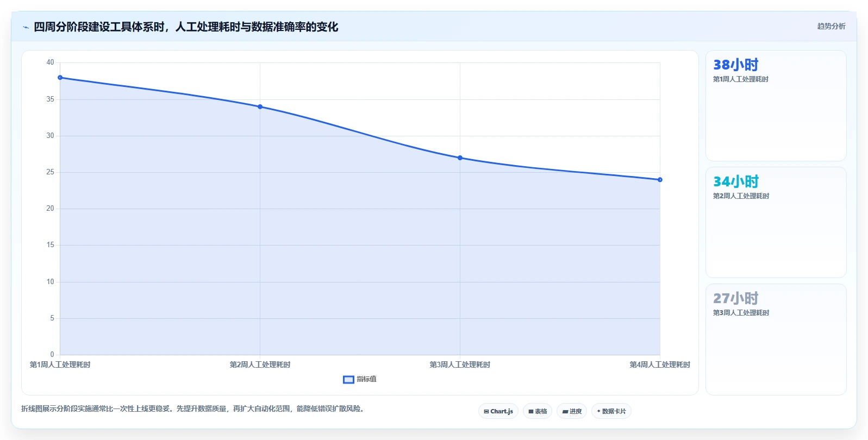Click 第1周人工处理耗时 caption under 38小时
Screen dimensions: 868x440
coord(741,79)
